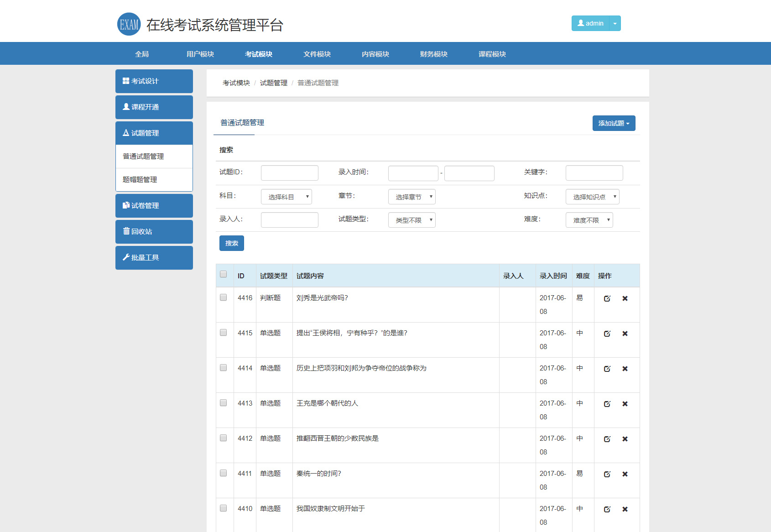Open the admin account dropdown arrow
Image resolution: width=771 pixels, height=532 pixels.
615,23
